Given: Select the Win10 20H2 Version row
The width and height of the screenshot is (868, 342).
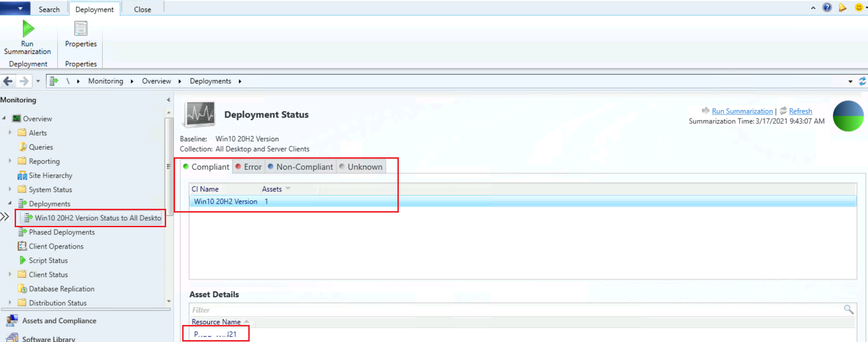Looking at the screenshot, I should (x=523, y=201).
